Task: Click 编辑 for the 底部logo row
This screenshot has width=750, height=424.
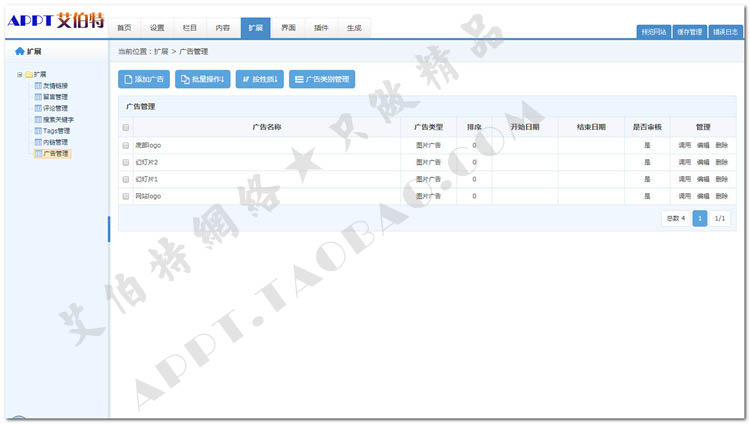Action: point(703,145)
